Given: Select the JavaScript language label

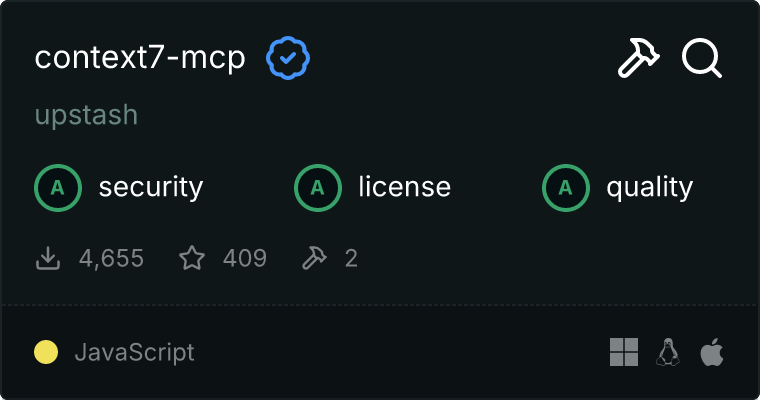Looking at the screenshot, I should pos(134,352).
